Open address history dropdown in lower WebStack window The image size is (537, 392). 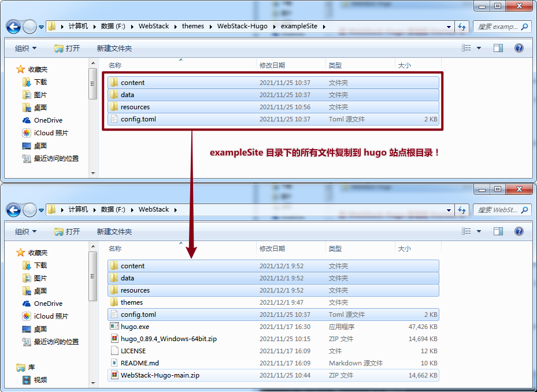pyautogui.click(x=449, y=210)
